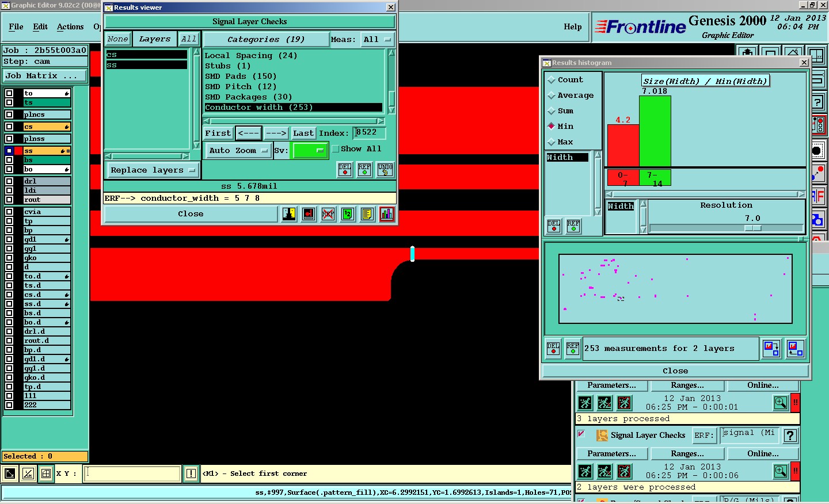The height and width of the screenshot is (504, 829).
Task: Toggle checkbox for layer 'to'
Action: click(x=9, y=93)
